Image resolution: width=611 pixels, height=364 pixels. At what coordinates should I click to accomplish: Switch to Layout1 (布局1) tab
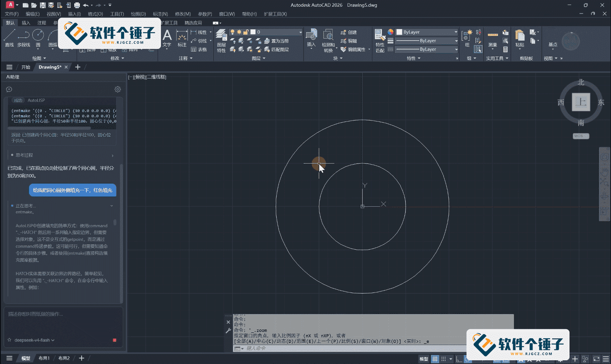pyautogui.click(x=44, y=358)
